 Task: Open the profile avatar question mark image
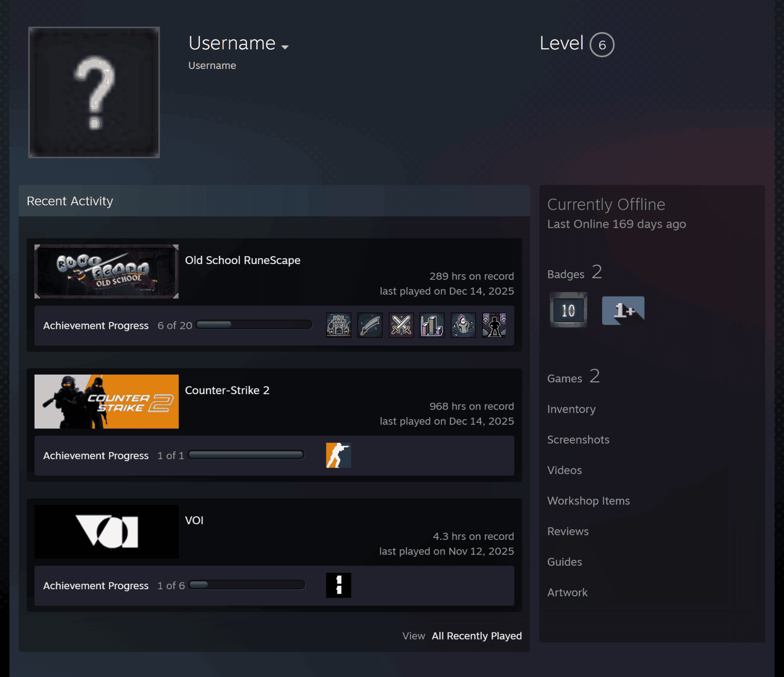(x=94, y=92)
